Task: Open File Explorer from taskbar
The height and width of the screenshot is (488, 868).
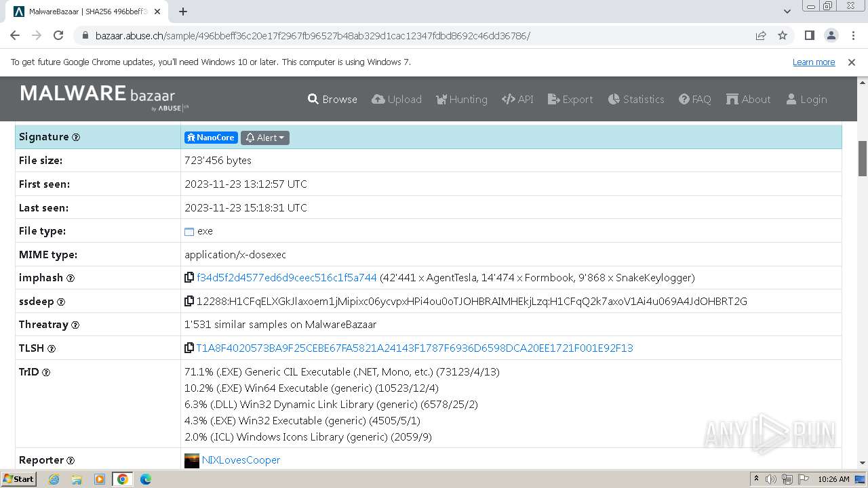Action: coord(77,479)
